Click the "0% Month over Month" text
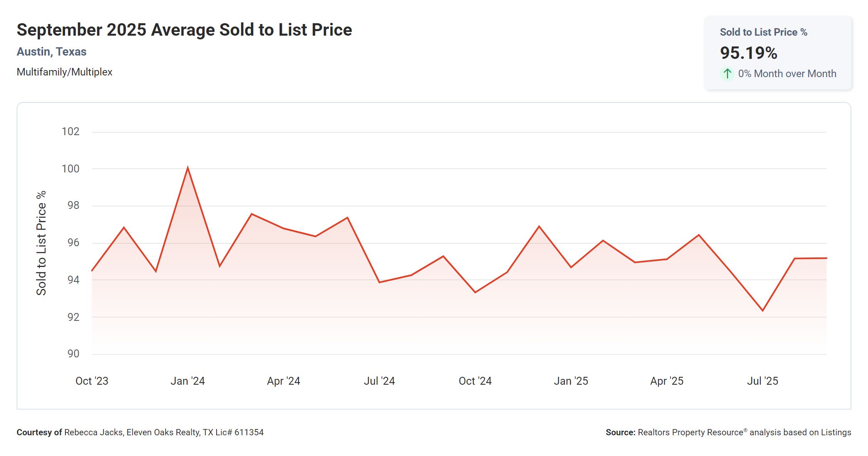Viewport: 868px width, 456px height. (x=787, y=74)
